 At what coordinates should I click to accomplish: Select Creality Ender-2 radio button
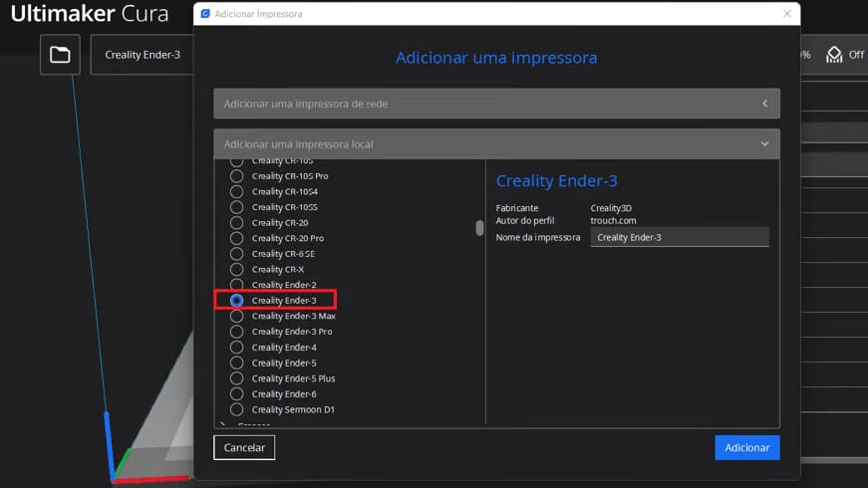coord(237,285)
